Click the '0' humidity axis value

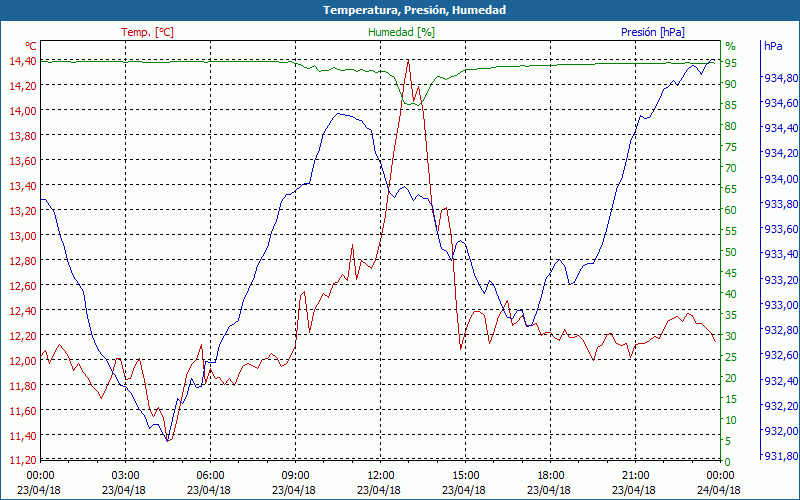[728, 462]
